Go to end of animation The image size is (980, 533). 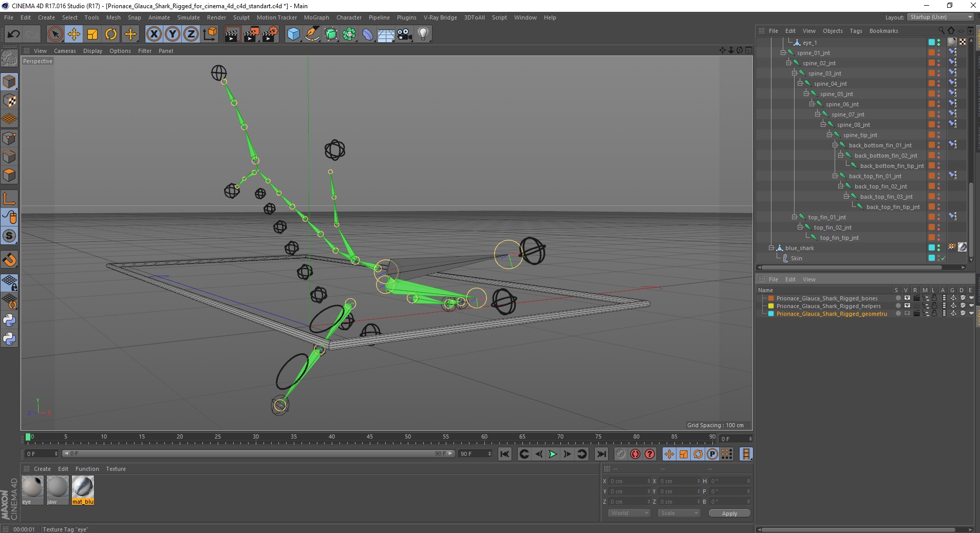point(601,454)
